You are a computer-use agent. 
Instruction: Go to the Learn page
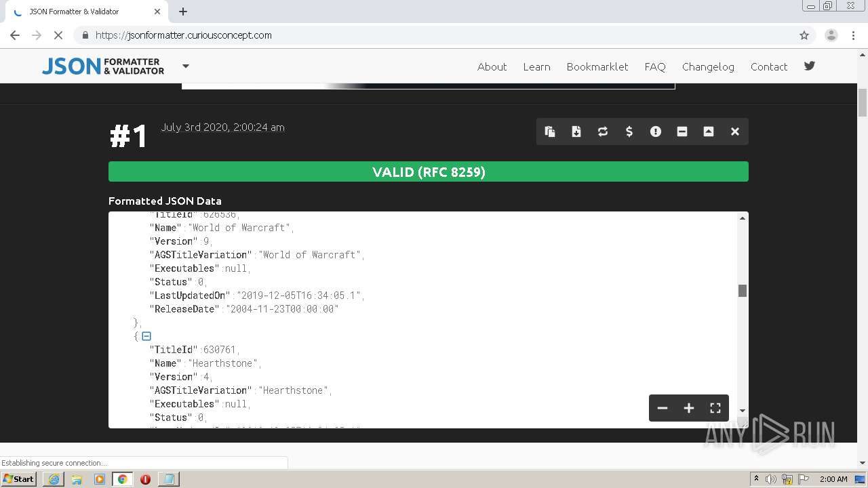536,66
